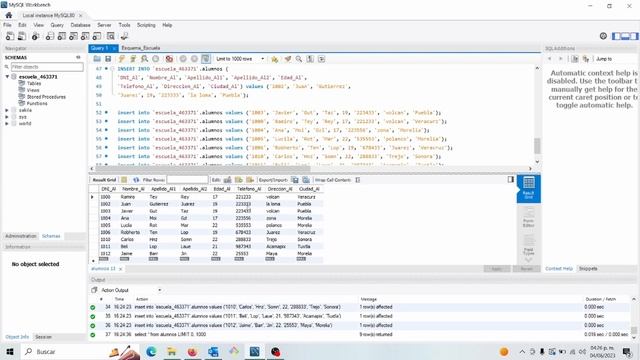Image resolution: width=640 pixels, height=360 pixels.
Task: Run EXPLAIN on the current statement
Action: click(x=144, y=59)
